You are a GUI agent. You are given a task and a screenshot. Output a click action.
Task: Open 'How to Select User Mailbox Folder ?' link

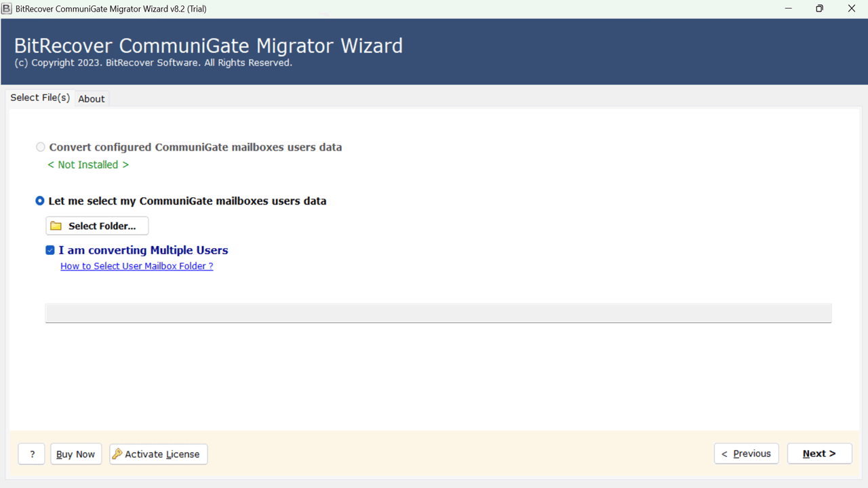click(x=137, y=266)
